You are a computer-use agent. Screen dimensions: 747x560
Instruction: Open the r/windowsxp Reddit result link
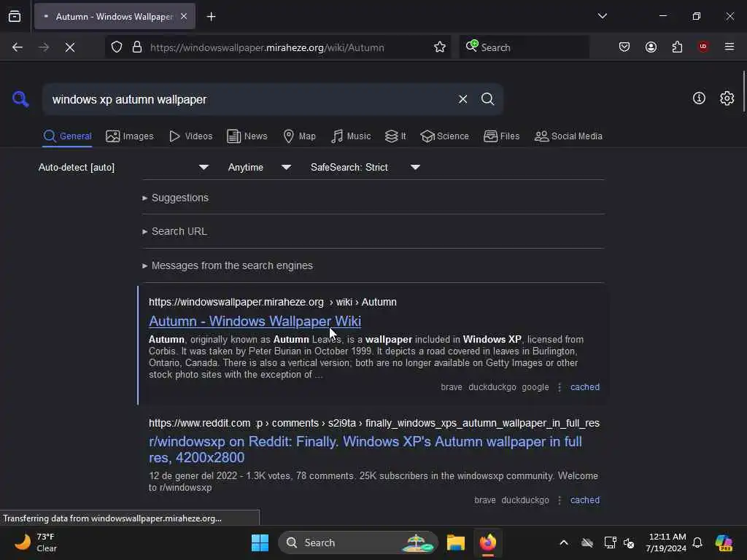click(x=365, y=449)
